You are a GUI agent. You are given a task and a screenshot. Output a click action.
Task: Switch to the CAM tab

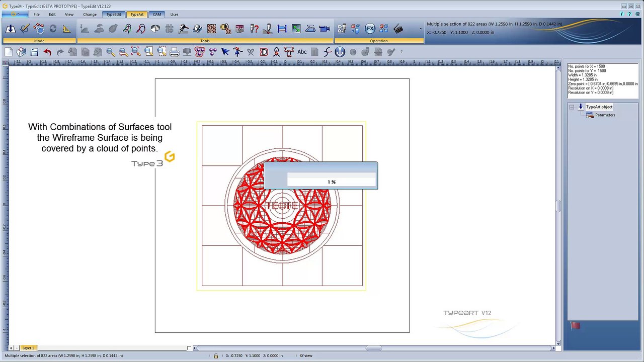tap(157, 14)
